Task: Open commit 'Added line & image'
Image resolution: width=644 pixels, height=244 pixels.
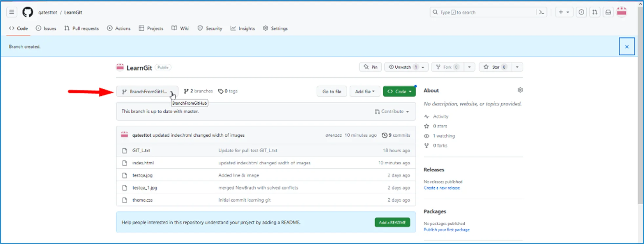Action: point(239,175)
